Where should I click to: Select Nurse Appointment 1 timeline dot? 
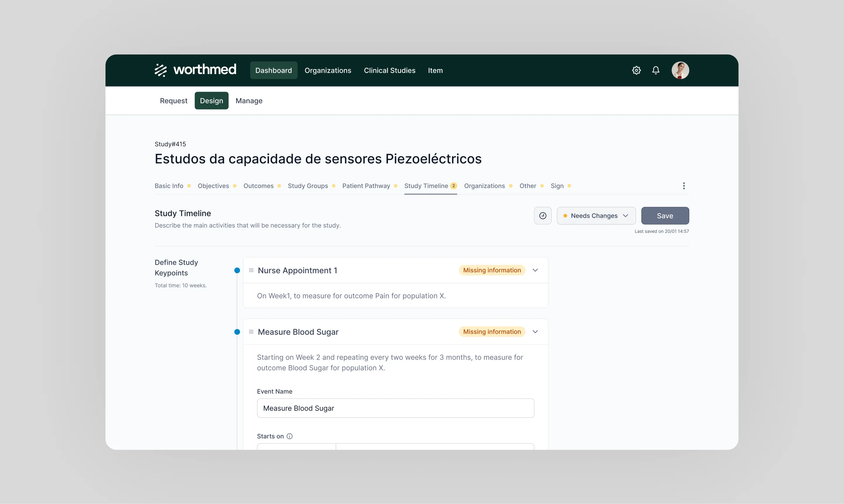[237, 270]
